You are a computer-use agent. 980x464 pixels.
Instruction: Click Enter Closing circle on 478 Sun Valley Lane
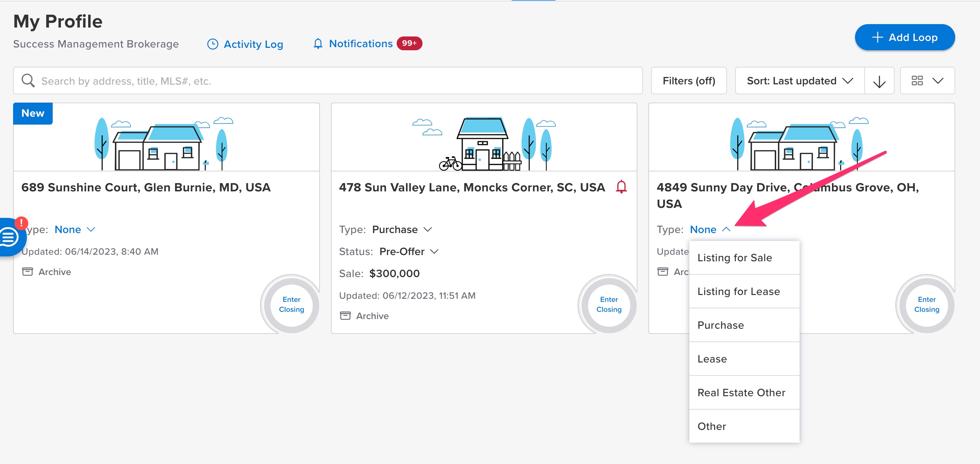(608, 304)
